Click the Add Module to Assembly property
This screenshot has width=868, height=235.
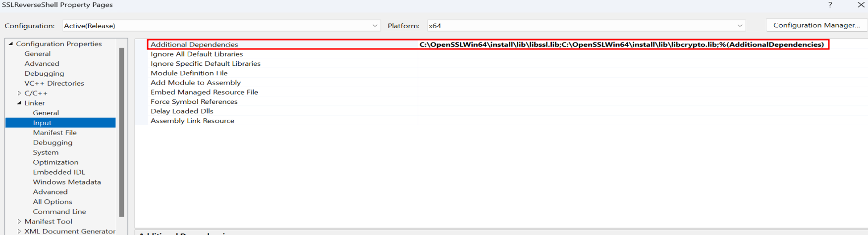[196, 83]
